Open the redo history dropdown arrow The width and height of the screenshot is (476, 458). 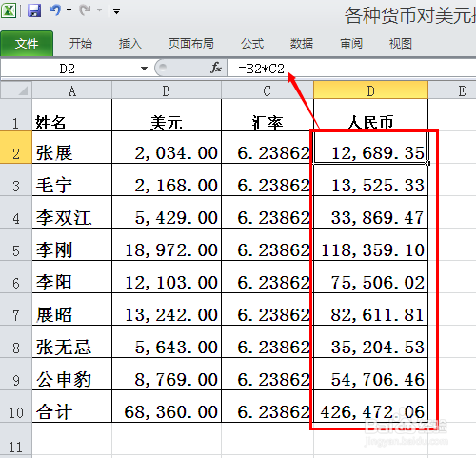pyautogui.click(x=99, y=10)
